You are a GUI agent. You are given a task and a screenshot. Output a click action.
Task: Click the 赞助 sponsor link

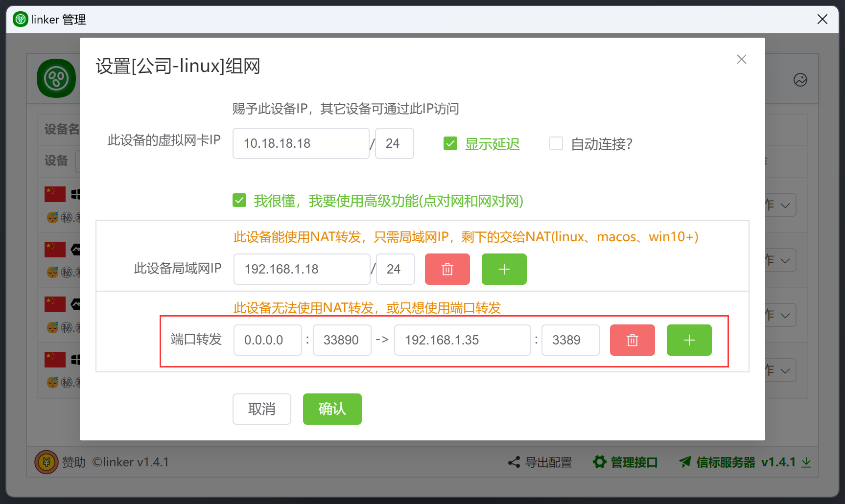73,462
